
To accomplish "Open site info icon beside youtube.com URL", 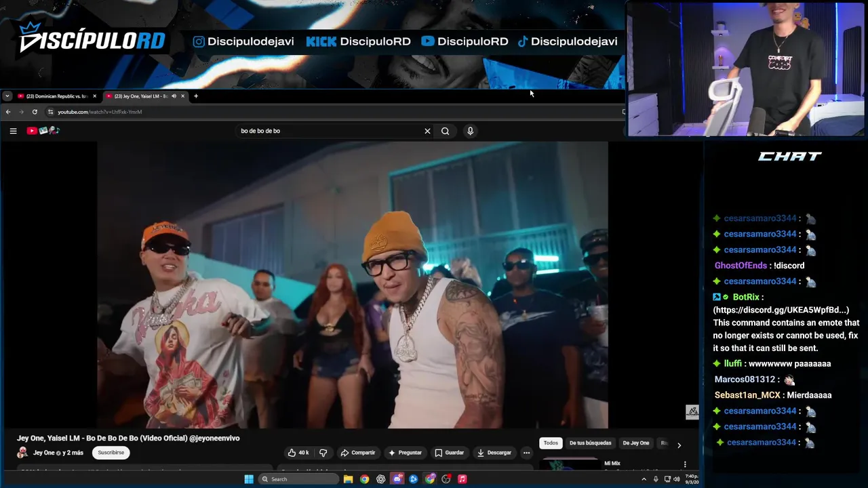I will point(50,112).
